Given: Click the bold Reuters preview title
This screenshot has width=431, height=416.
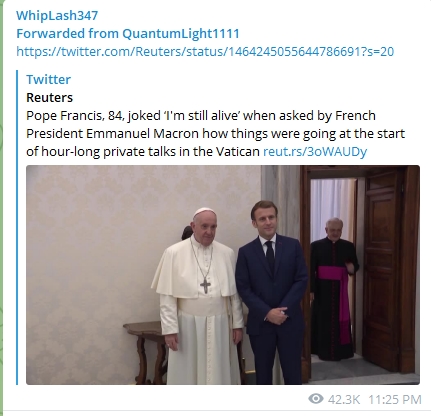Looking at the screenshot, I should tap(49, 98).
